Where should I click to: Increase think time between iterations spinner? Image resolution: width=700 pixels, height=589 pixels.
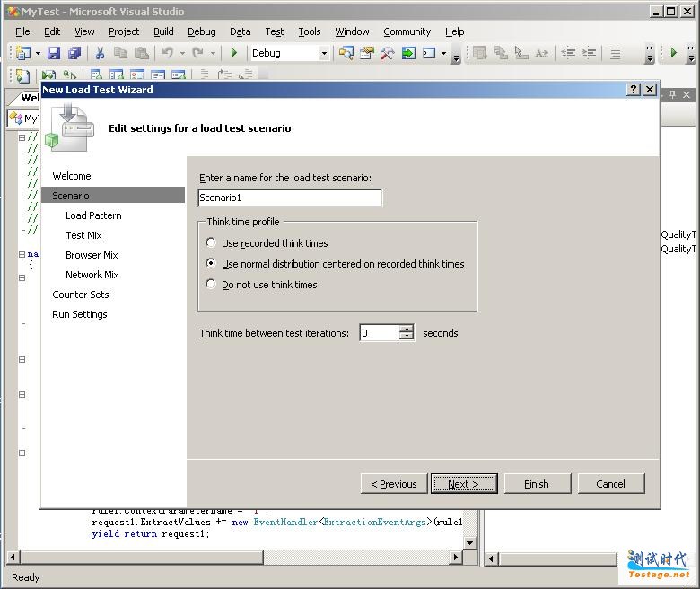pyautogui.click(x=407, y=329)
